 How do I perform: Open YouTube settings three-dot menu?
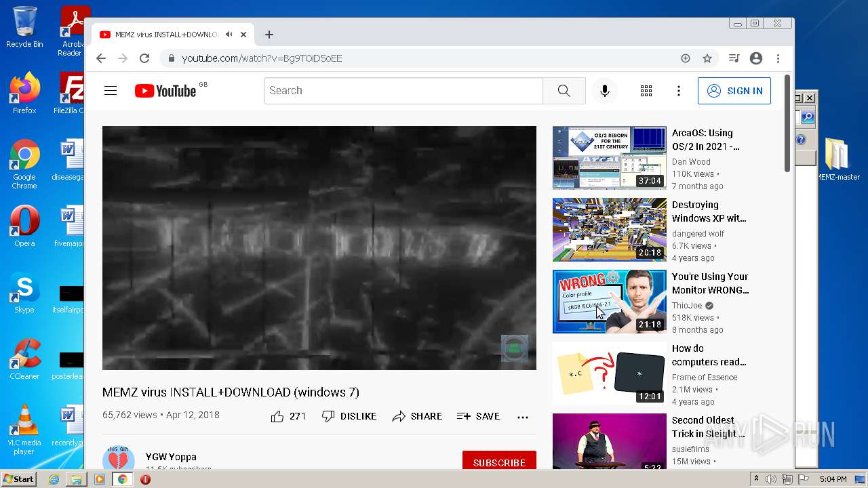coord(679,91)
